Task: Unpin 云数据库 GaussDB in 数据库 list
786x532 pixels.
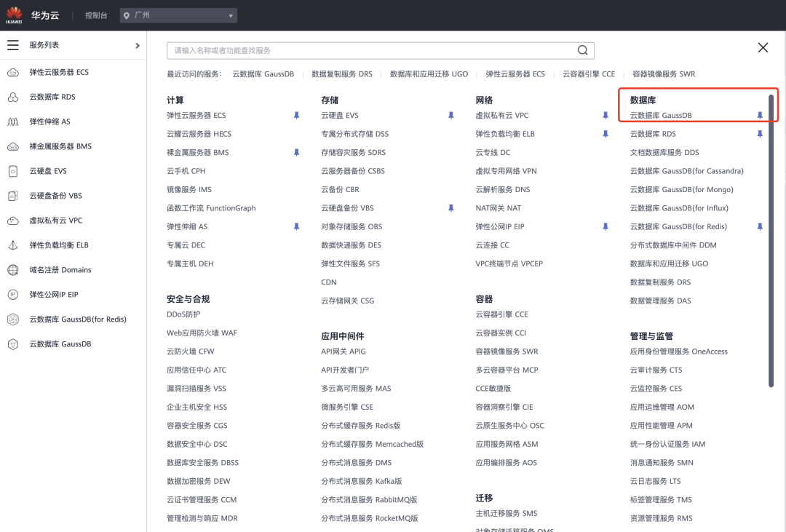Action: 759,115
